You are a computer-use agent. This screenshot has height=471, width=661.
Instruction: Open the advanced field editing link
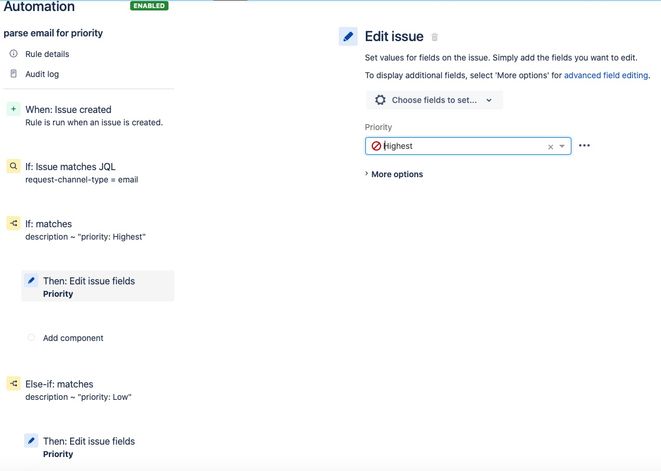(x=606, y=75)
